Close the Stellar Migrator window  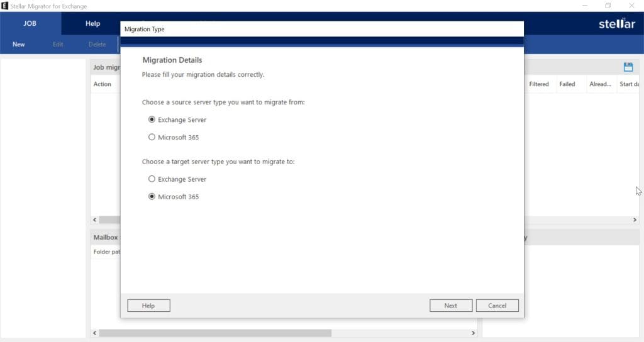(x=631, y=6)
